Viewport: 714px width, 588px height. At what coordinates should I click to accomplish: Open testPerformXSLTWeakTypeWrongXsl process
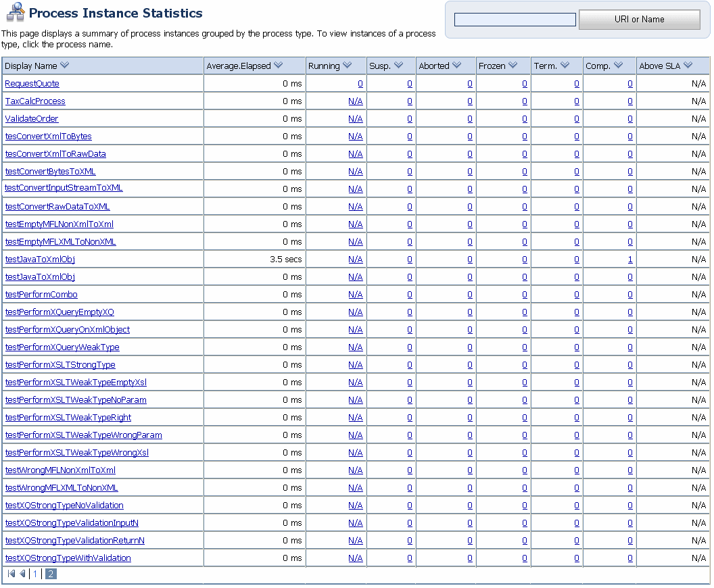tap(76, 453)
